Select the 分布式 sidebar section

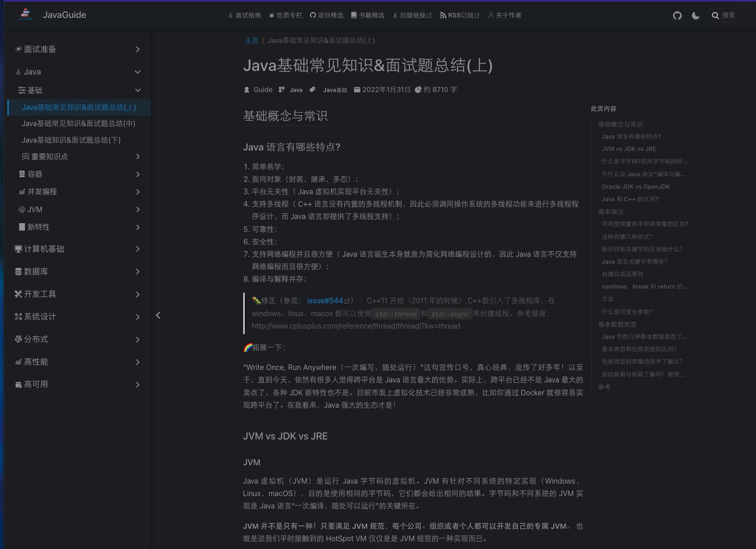[x=36, y=339]
